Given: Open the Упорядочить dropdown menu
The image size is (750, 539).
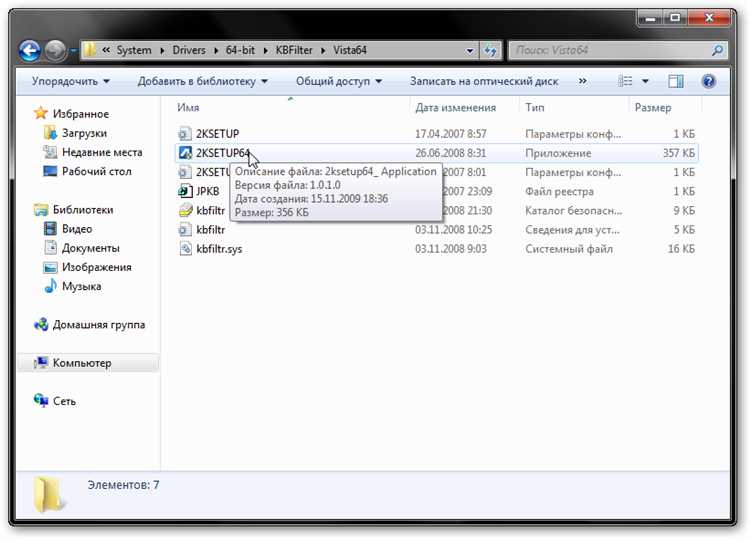Looking at the screenshot, I should (70, 81).
